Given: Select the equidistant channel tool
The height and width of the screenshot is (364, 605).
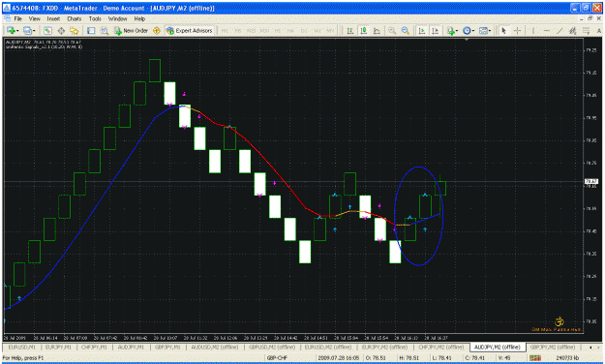Looking at the screenshot, I should [573, 30].
